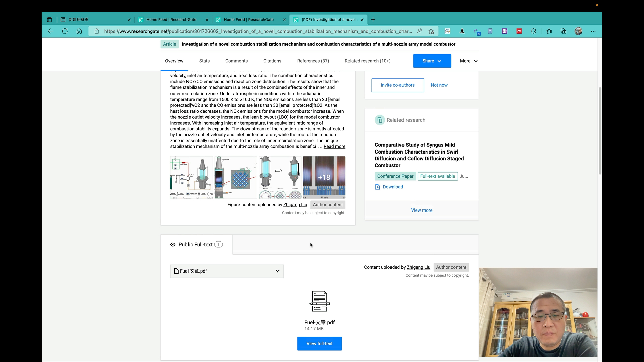Expand the Fuel-文章.pdf dropdown
The image size is (644, 362).
point(278,271)
